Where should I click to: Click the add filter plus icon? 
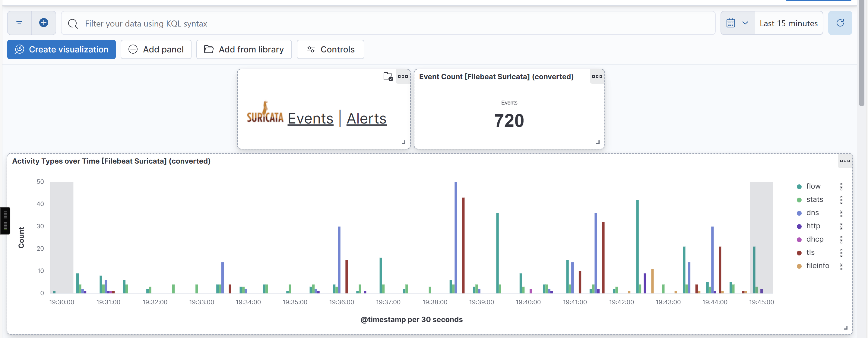44,23
